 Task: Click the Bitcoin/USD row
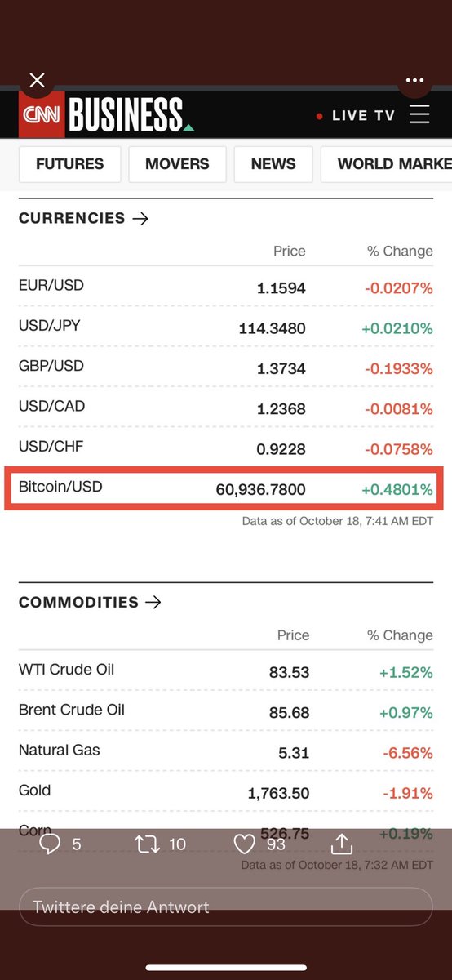(x=225, y=488)
